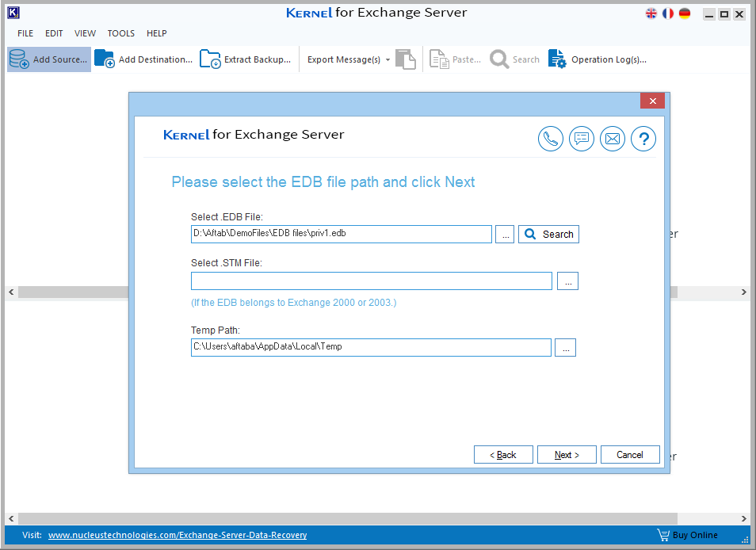Click the Buy Online text
This screenshot has width=756, height=550.
point(695,535)
